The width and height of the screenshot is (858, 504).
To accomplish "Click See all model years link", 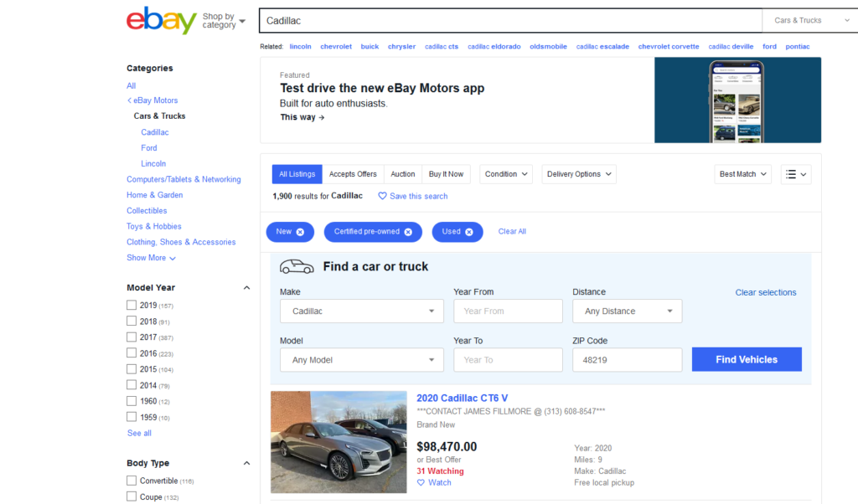I will pyautogui.click(x=139, y=433).
